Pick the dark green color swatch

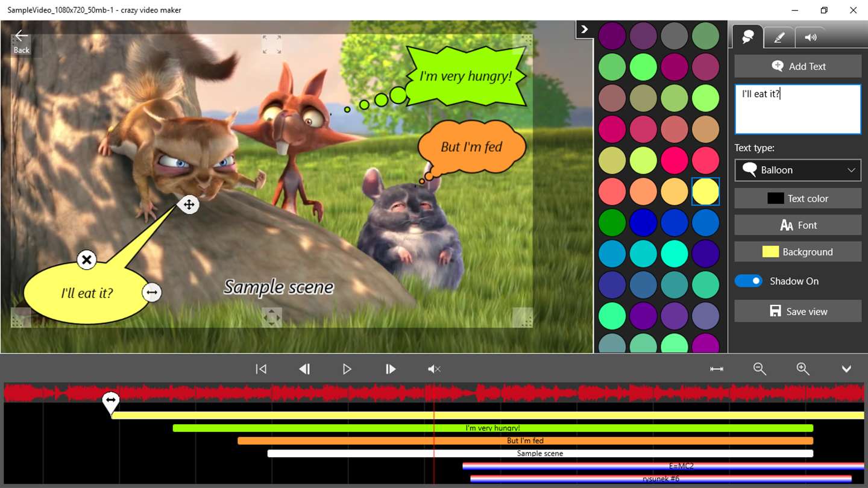click(612, 223)
